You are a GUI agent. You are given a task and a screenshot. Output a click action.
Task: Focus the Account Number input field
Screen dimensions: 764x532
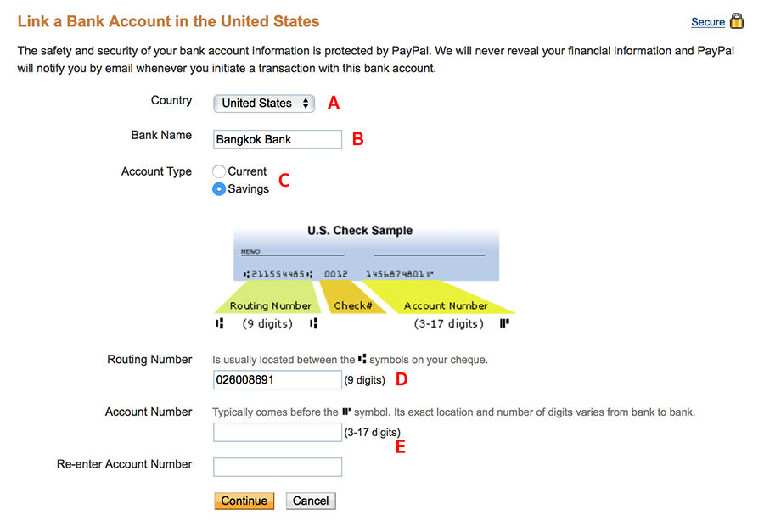pos(278,432)
